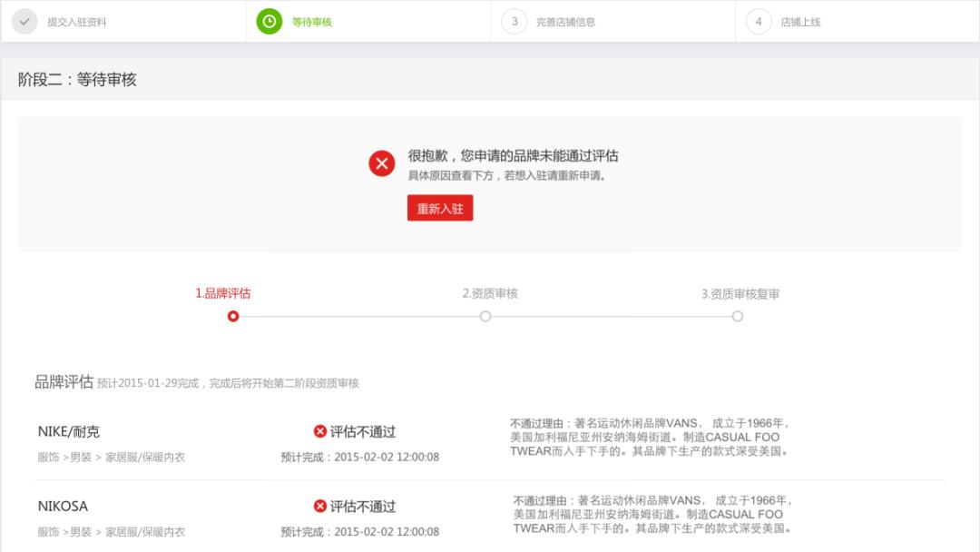The width and height of the screenshot is (980, 552).
Task: Click the checkmark icon beside 提交入驻资料
Action: (23, 20)
